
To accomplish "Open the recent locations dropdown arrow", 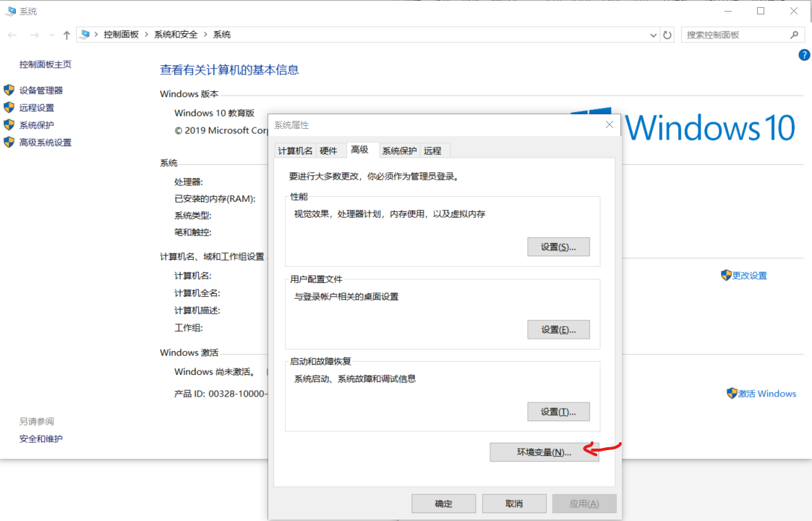I will pyautogui.click(x=52, y=35).
